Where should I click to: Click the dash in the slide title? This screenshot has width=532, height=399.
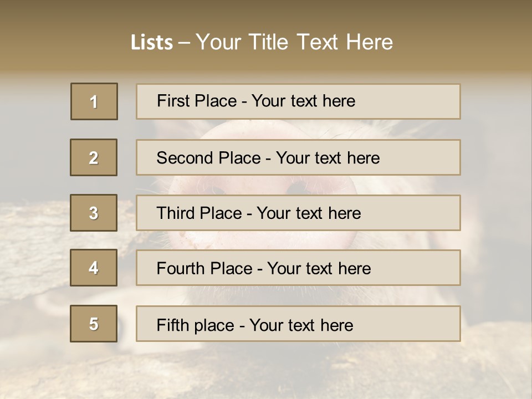pyautogui.click(x=184, y=43)
